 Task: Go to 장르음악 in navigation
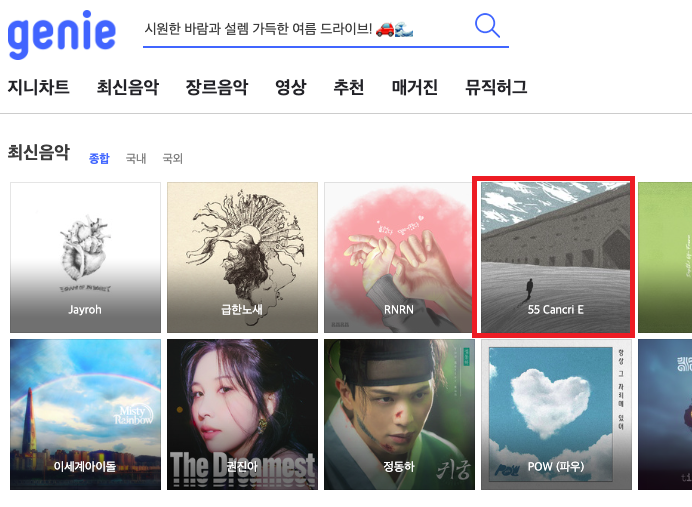point(217,87)
